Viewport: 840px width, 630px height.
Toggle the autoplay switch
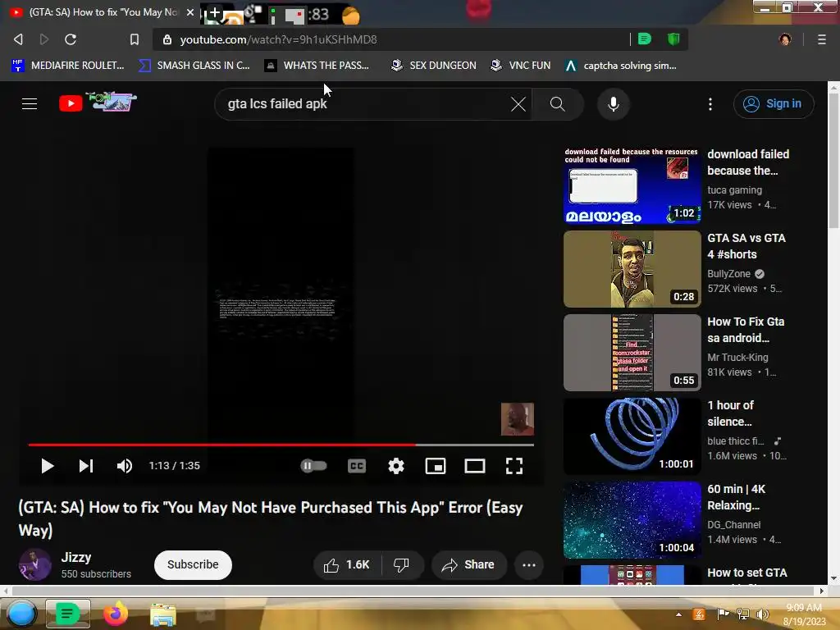coord(314,466)
